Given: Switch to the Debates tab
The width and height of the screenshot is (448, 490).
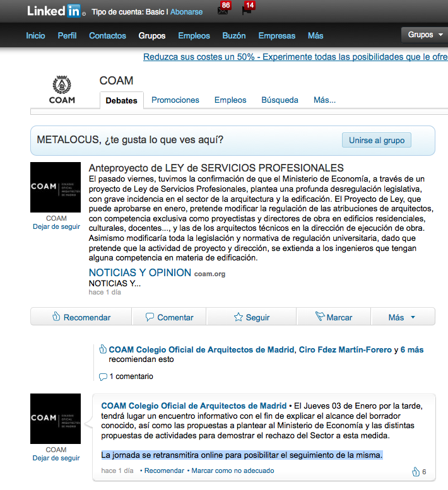Looking at the screenshot, I should (122, 100).
